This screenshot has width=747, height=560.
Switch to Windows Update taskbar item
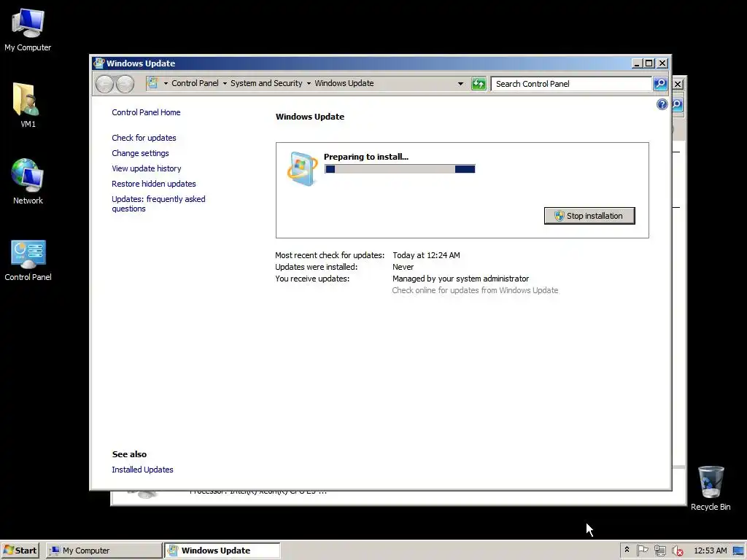point(222,551)
